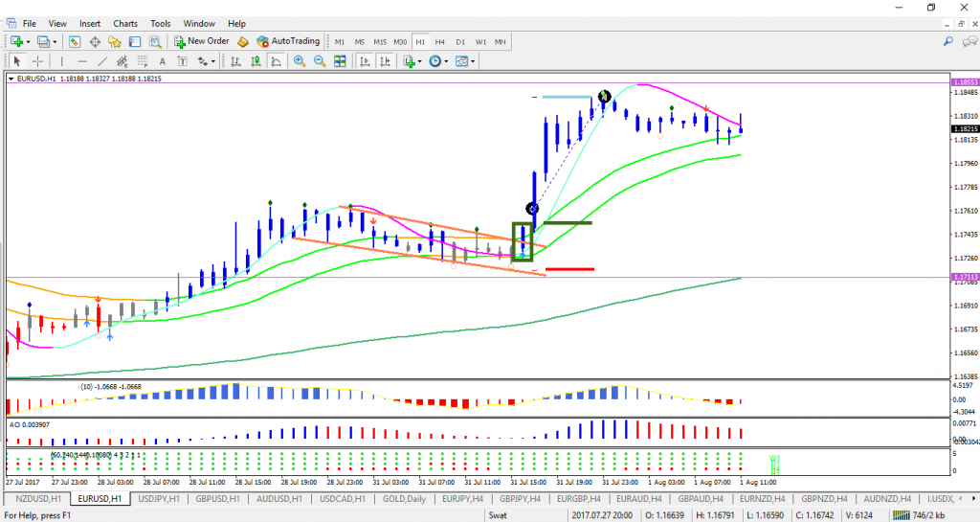Open MetaEditor via the yellow book icon
The image size is (980, 522).
(242, 42)
